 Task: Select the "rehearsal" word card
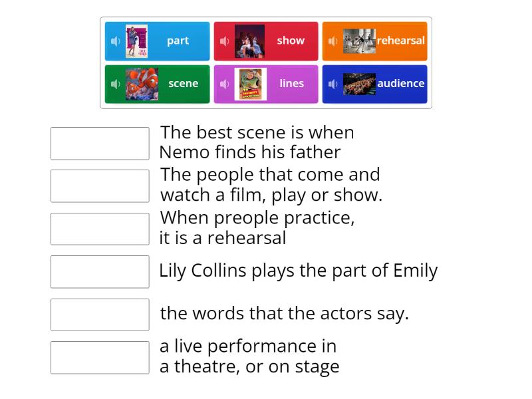[400, 41]
